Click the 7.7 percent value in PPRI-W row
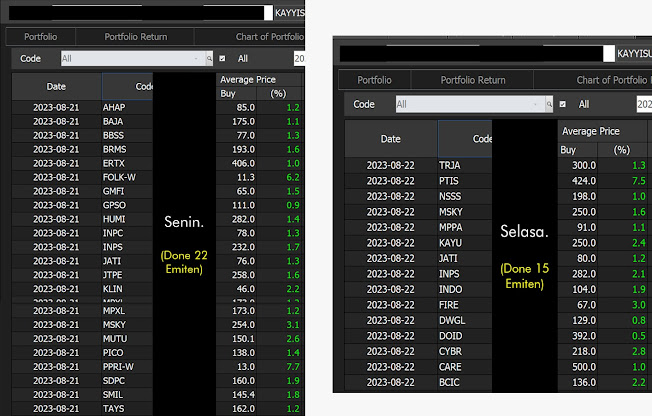Screen dimensions: 652x416 [293, 366]
